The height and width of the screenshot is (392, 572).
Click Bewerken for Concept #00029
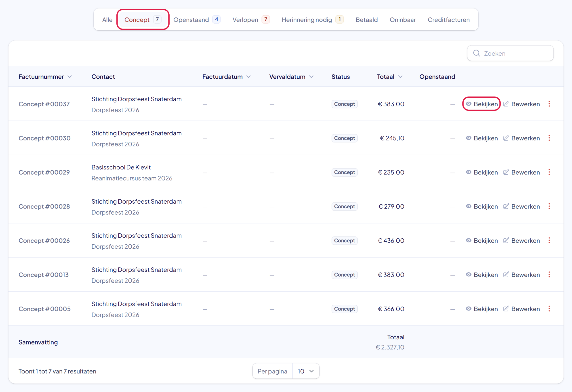click(521, 172)
